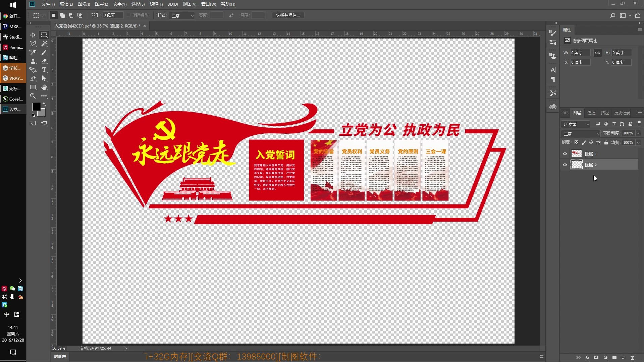Open Clone Source panel icon
The height and width of the screenshot is (362, 644).
point(553,55)
